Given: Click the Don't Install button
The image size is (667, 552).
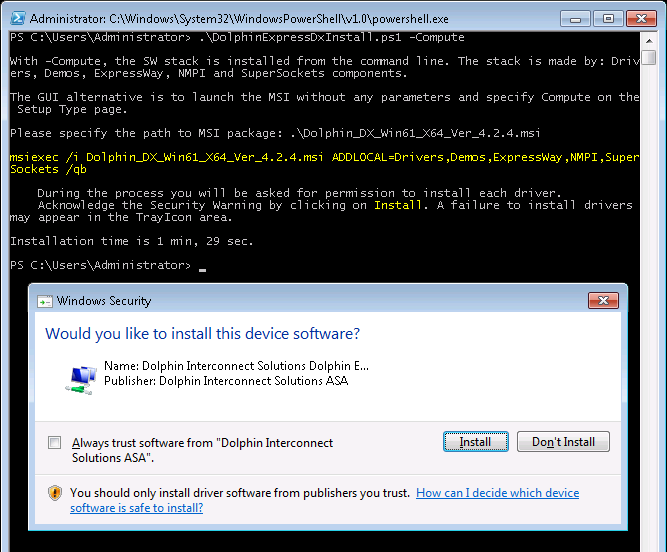Looking at the screenshot, I should (x=563, y=442).
